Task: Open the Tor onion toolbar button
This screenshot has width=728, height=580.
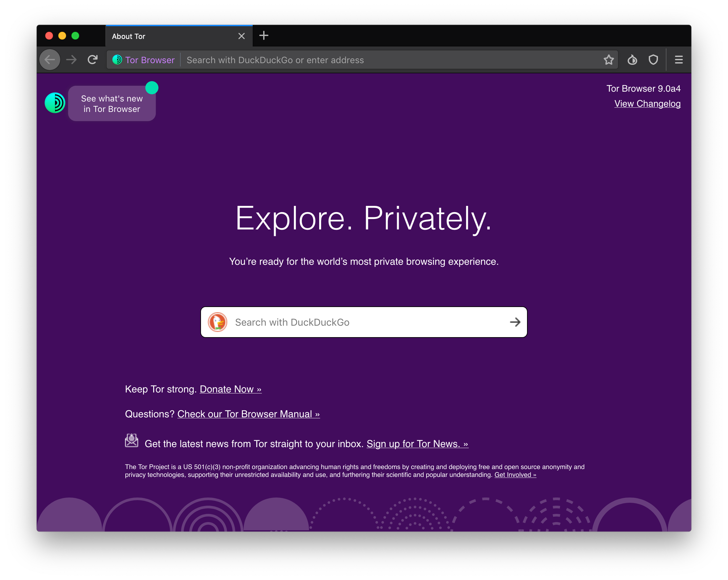Action: tap(632, 60)
